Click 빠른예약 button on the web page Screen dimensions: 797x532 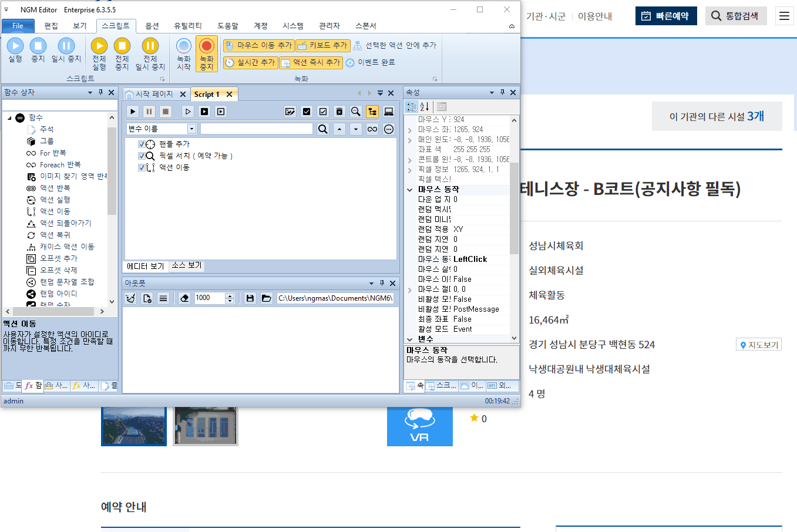coord(666,16)
